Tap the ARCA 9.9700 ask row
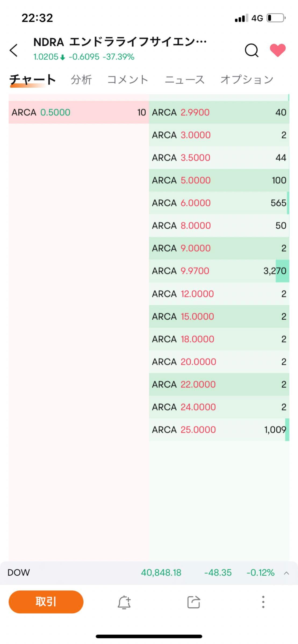 [x=219, y=271]
